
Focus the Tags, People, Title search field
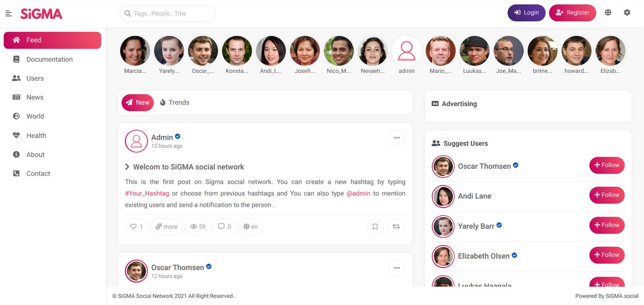tap(167, 14)
